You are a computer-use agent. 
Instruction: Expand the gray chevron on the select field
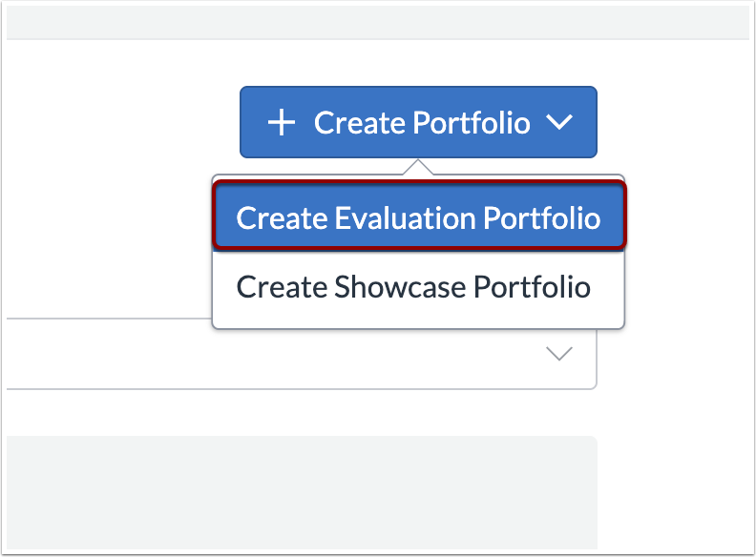pos(558,354)
